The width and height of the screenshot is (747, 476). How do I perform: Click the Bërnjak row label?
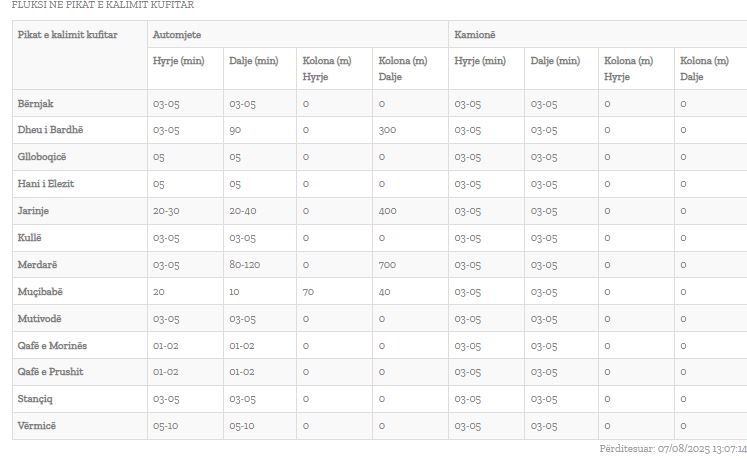[37, 103]
